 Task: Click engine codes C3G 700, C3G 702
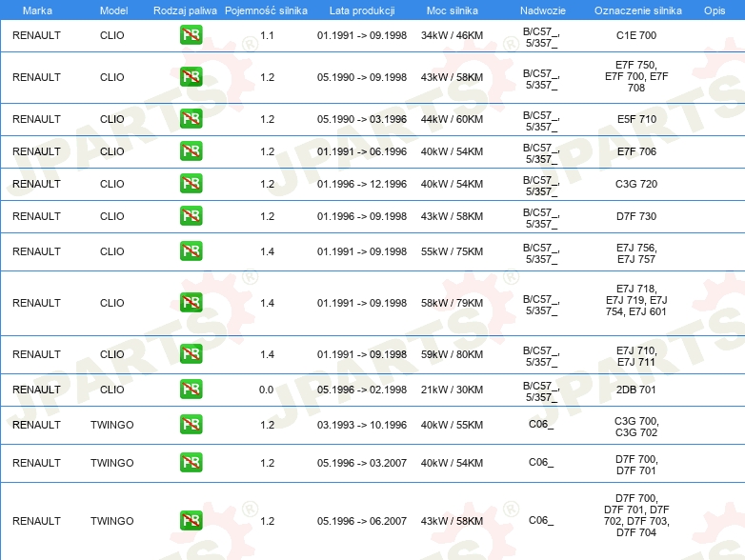pyautogui.click(x=636, y=427)
